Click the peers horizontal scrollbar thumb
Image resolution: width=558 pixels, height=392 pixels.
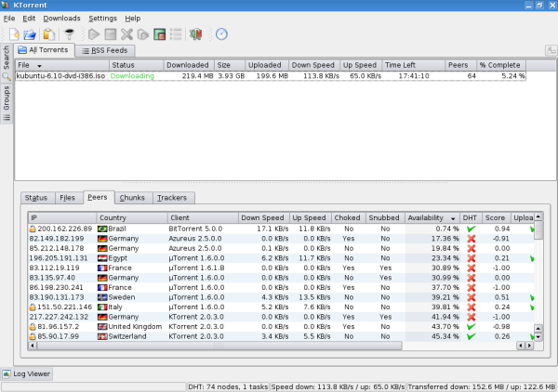[219, 346]
